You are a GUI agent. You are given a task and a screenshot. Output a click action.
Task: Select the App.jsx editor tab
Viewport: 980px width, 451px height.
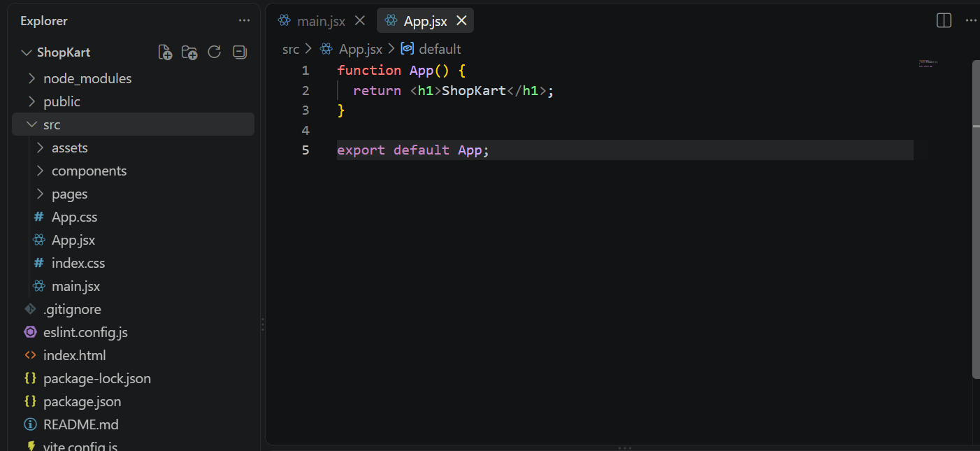tap(425, 21)
